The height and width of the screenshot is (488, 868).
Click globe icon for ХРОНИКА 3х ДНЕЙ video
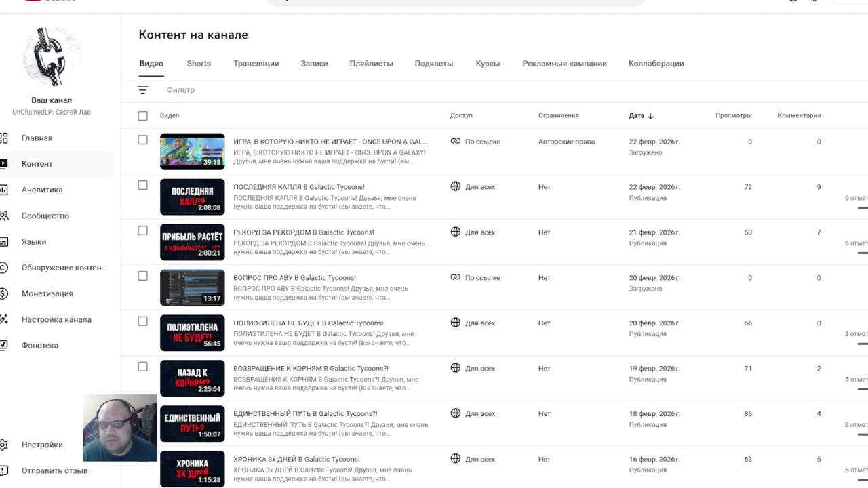(456, 459)
